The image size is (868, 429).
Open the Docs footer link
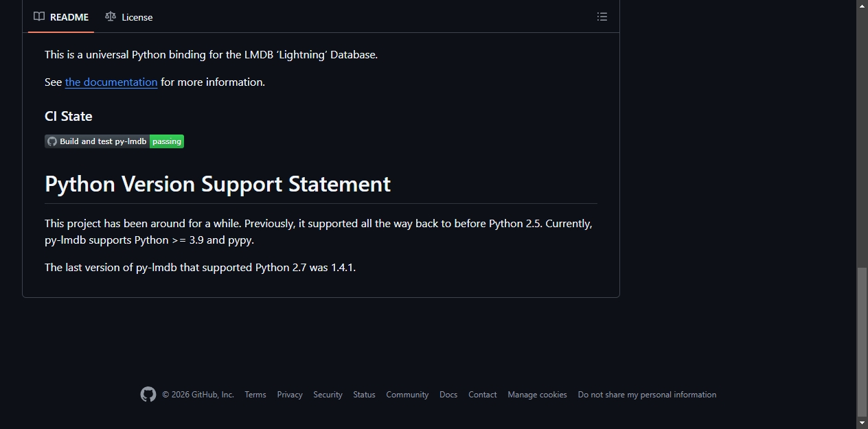[x=448, y=395]
